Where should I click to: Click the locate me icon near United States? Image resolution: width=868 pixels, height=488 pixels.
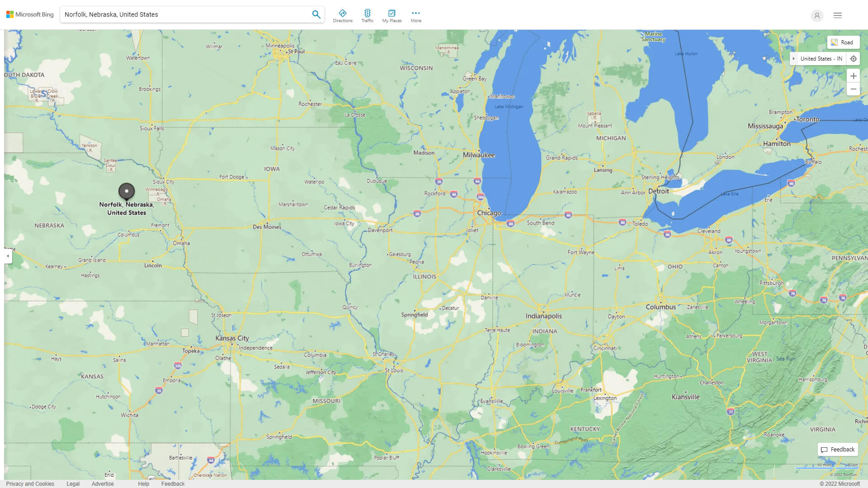coord(854,58)
